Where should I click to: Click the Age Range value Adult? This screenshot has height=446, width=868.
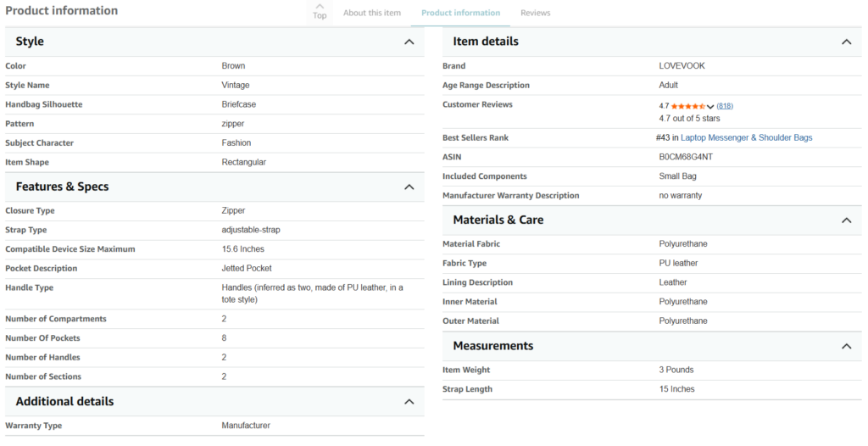point(668,85)
